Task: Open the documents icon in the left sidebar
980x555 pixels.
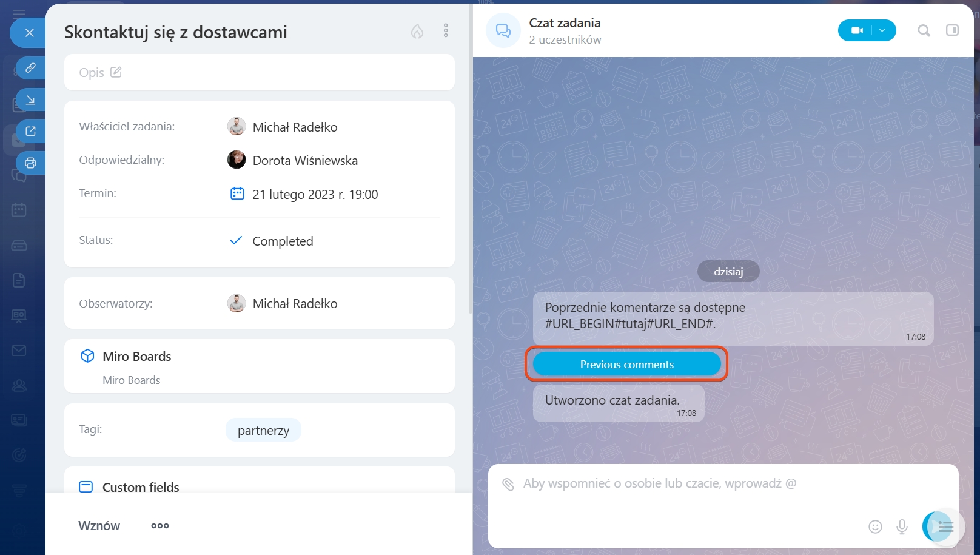Action: click(x=19, y=280)
